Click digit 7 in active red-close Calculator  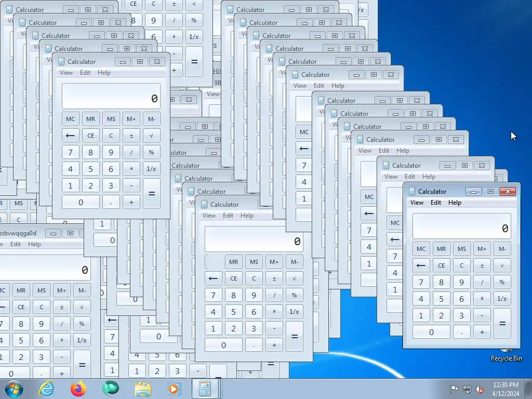click(x=421, y=282)
